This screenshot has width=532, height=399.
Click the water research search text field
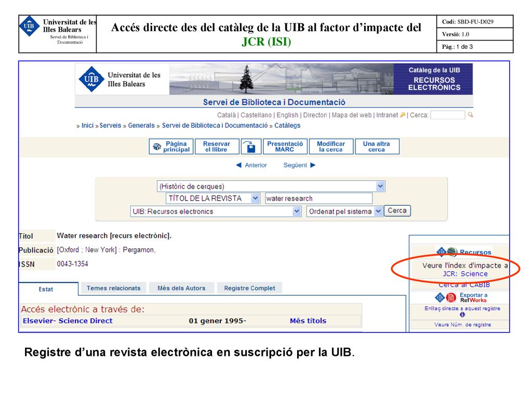318,198
